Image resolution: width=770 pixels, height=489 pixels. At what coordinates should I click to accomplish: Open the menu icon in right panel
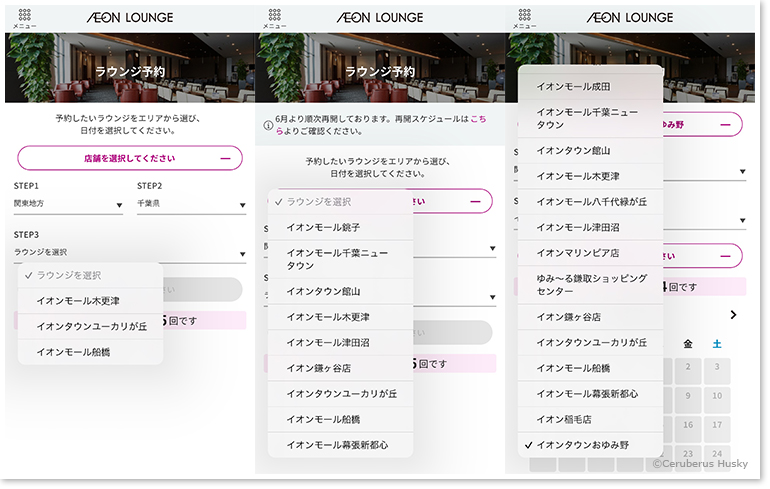[524, 18]
